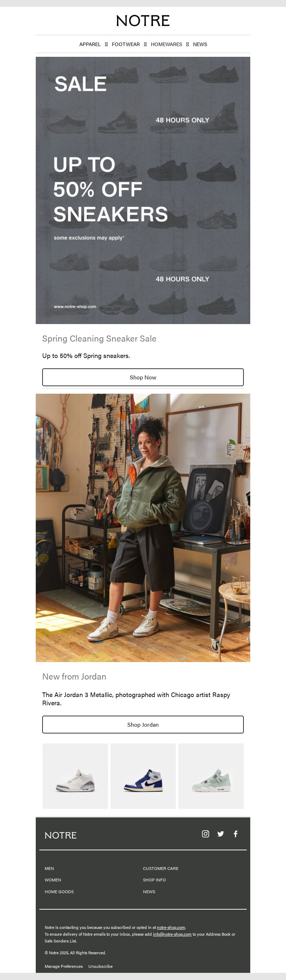
Task: Click the NOTRE logo at top
Action: point(143,21)
